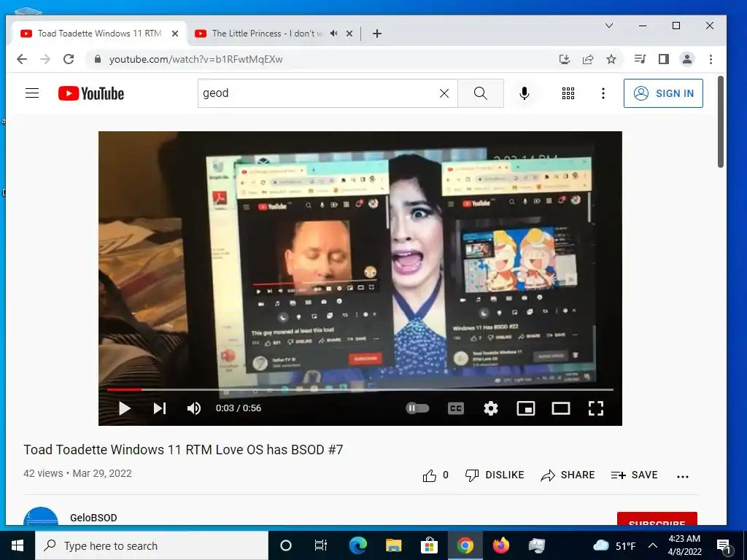Go back to previous page

pos(22,59)
